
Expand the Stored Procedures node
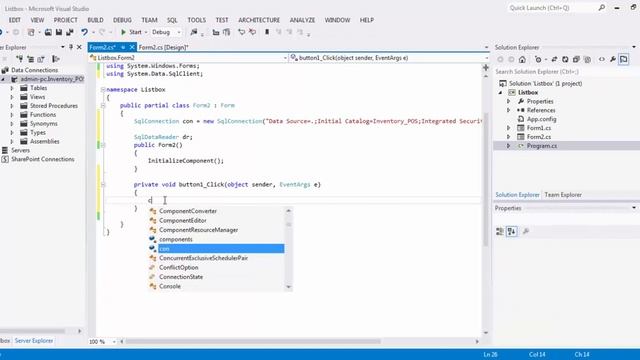pos(12,106)
